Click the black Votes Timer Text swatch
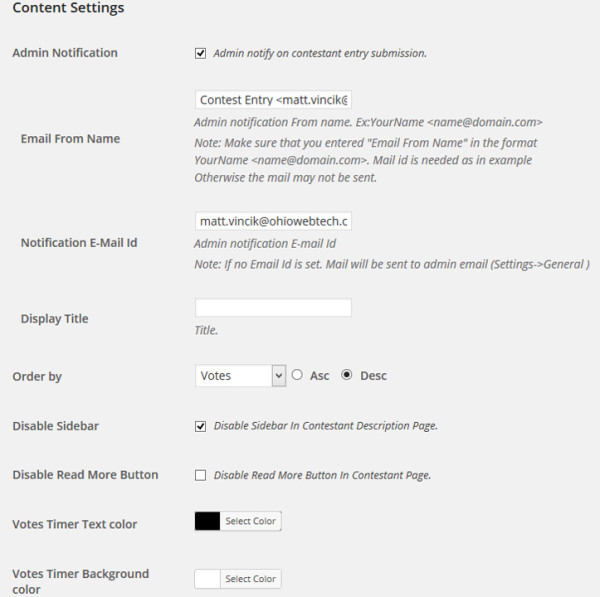The image size is (600, 597). [x=207, y=521]
